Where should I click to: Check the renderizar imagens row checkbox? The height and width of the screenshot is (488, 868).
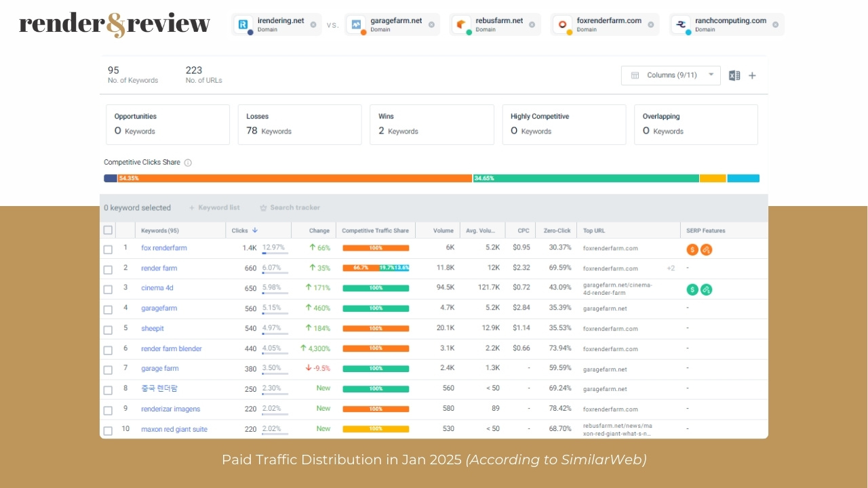coord(108,411)
